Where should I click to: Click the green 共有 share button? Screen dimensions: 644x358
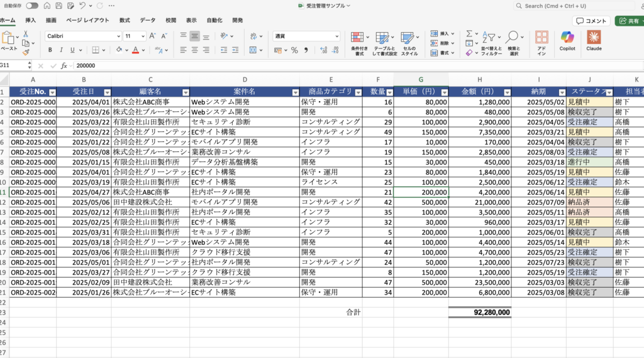(629, 21)
